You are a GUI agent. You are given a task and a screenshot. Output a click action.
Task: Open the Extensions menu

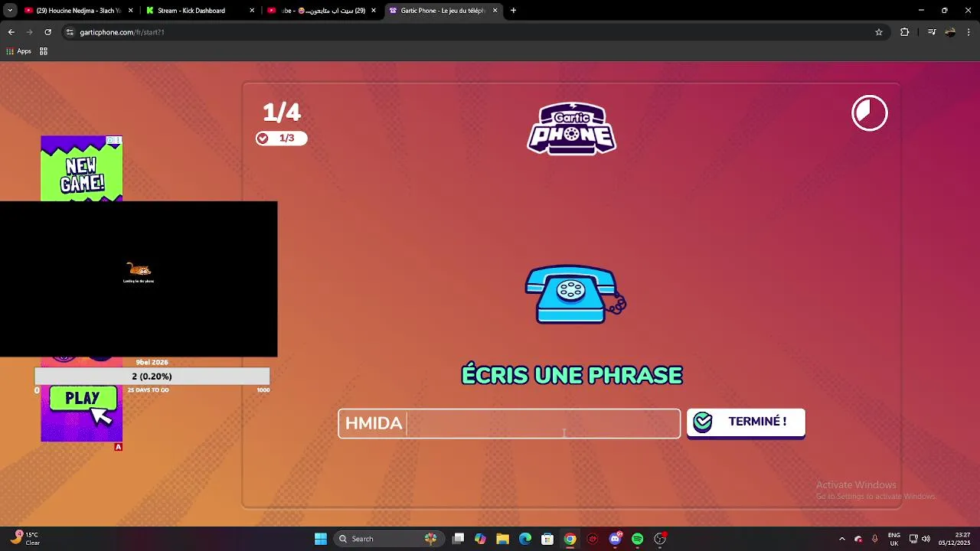pyautogui.click(x=905, y=32)
